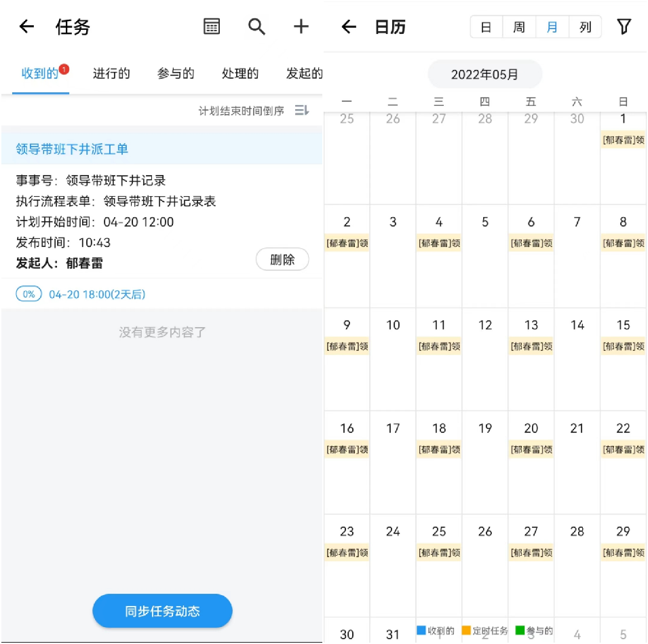Select date 24 in the calendar
This screenshot has width=648, height=644.
[x=393, y=531]
